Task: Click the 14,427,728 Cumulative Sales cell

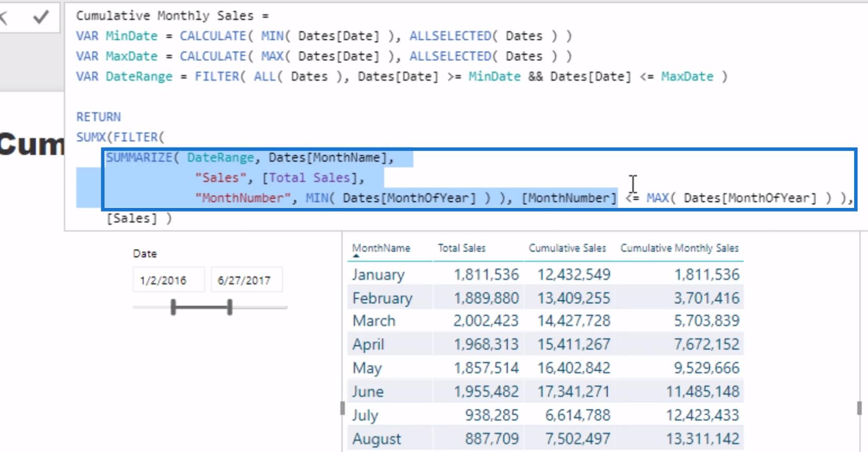Action: tap(574, 321)
